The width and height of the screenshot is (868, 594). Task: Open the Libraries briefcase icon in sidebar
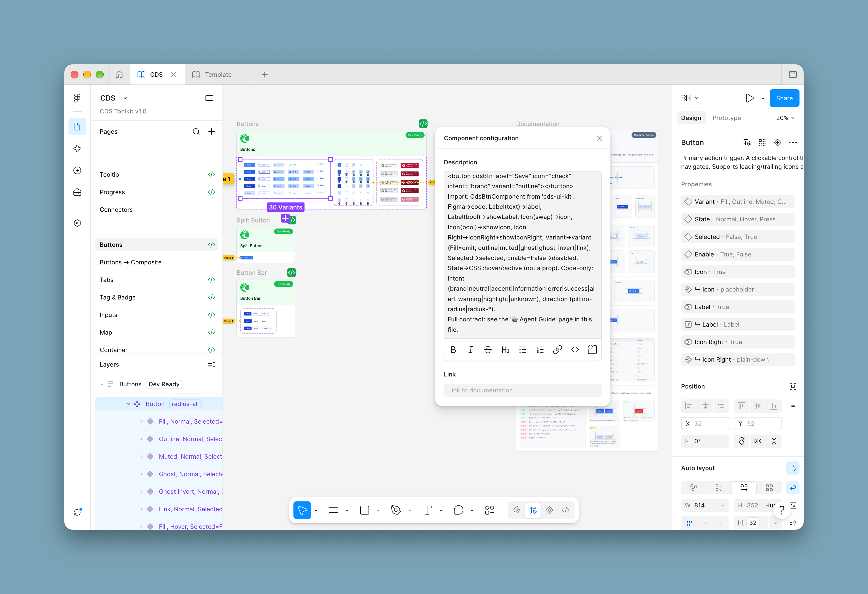77,192
